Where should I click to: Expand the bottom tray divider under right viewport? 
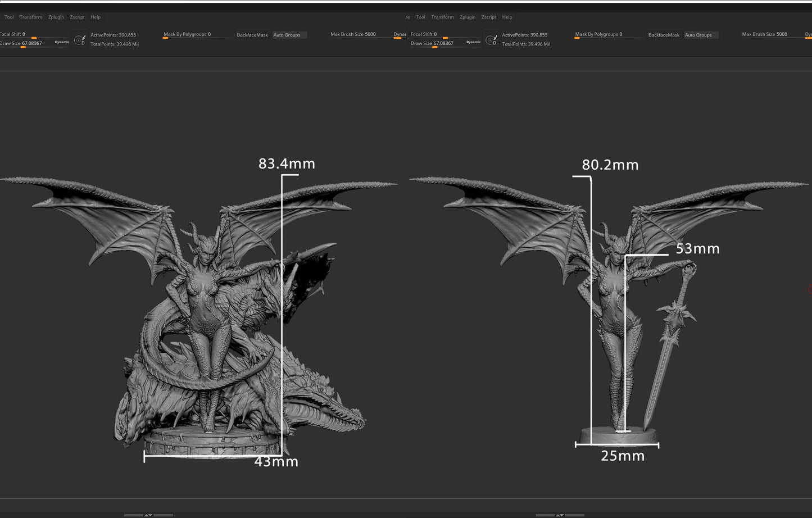pyautogui.click(x=560, y=515)
